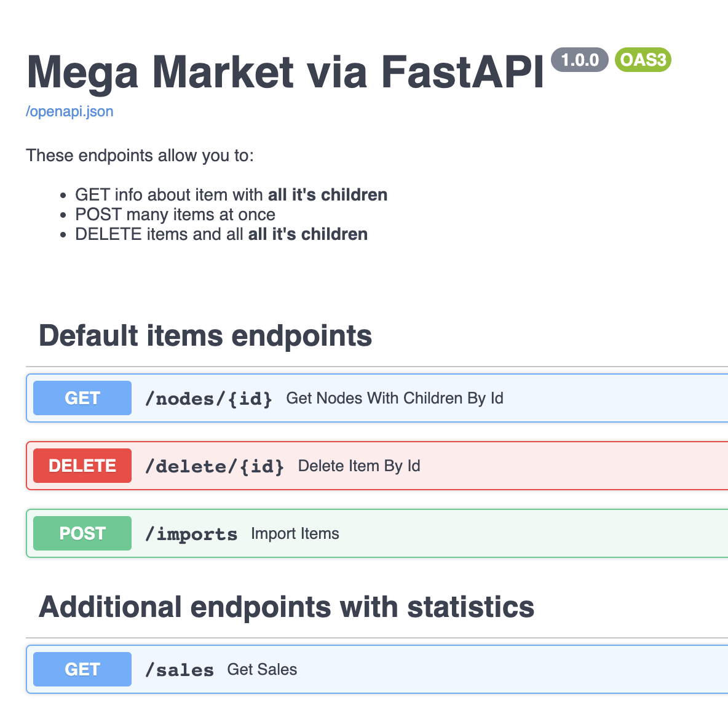Expand the /nodes/{id} endpoint path
The height and width of the screenshot is (716, 728).
point(208,399)
